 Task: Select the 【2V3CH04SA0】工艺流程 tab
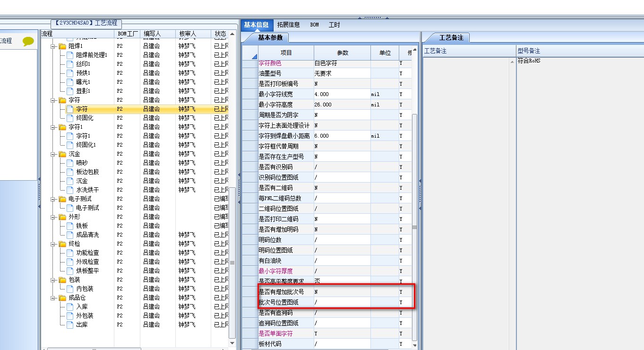tap(87, 24)
